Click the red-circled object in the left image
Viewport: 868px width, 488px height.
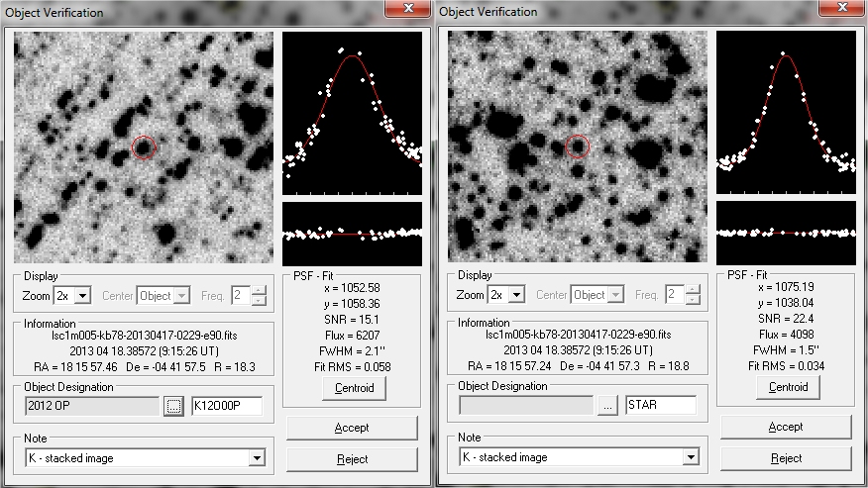(144, 147)
